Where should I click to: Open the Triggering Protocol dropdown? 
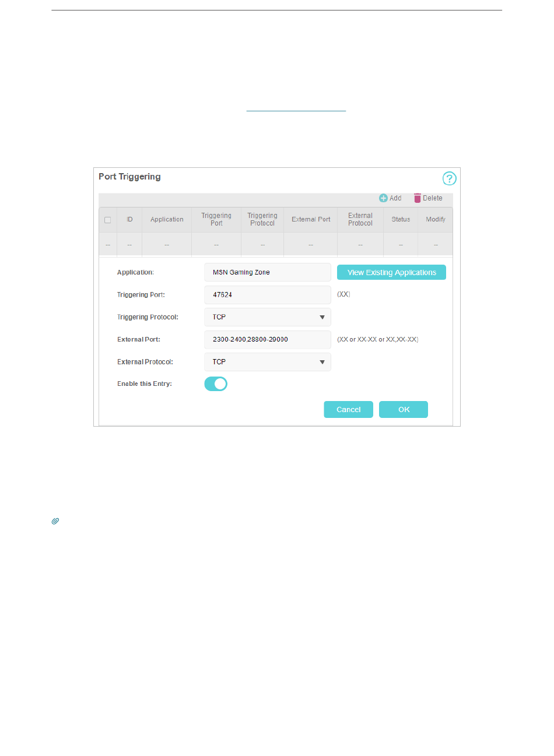coord(268,317)
